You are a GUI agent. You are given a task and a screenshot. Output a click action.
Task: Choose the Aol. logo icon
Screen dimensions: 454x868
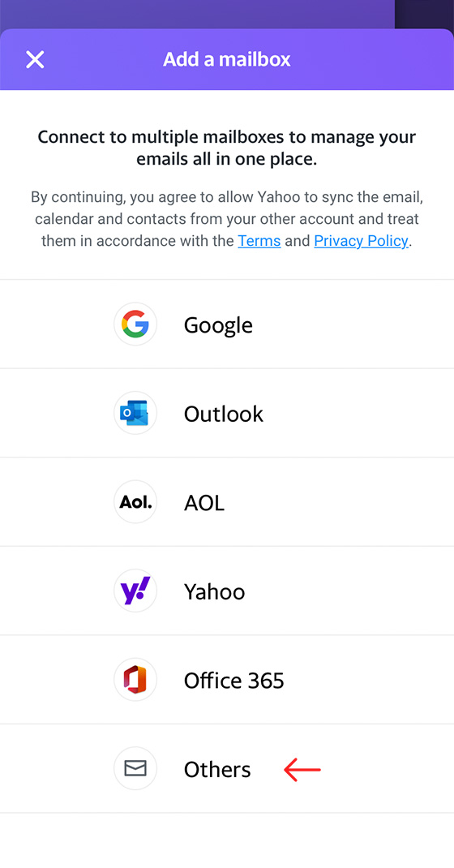(135, 502)
